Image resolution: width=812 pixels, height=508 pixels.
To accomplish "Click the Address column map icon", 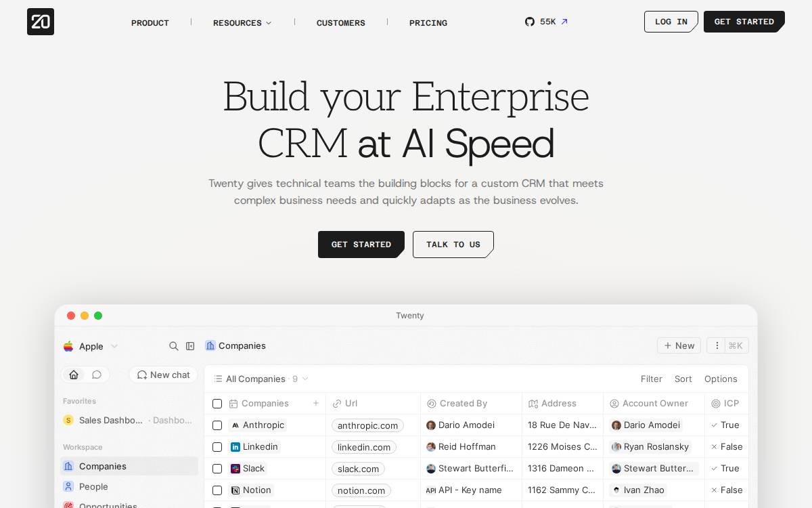I will click(533, 404).
